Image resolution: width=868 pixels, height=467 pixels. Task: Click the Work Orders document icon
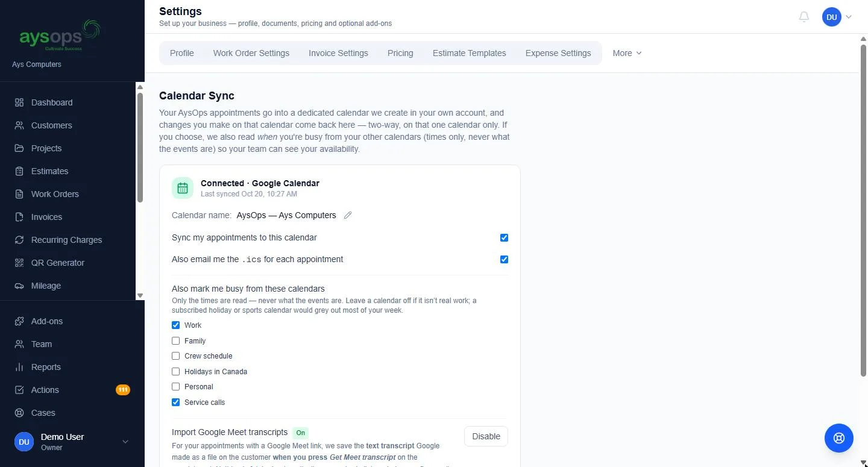point(19,194)
